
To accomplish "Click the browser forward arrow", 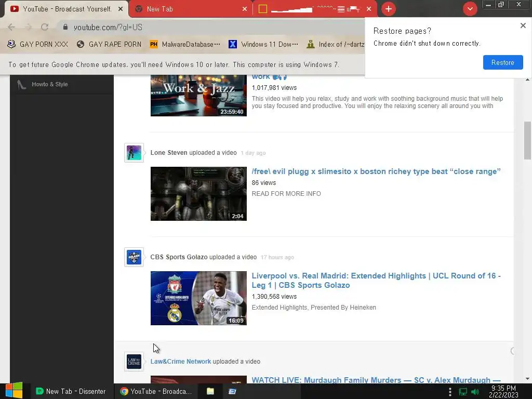I will (28, 27).
